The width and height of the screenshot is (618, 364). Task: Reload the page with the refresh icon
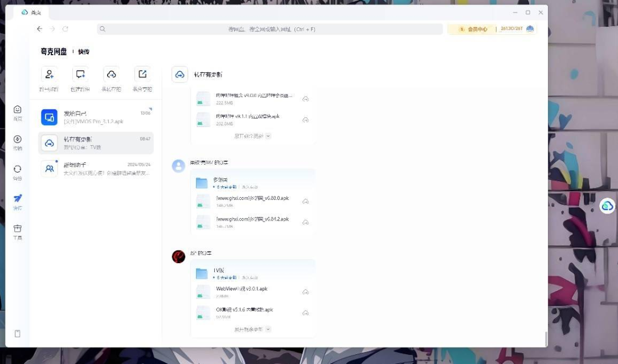coord(66,29)
